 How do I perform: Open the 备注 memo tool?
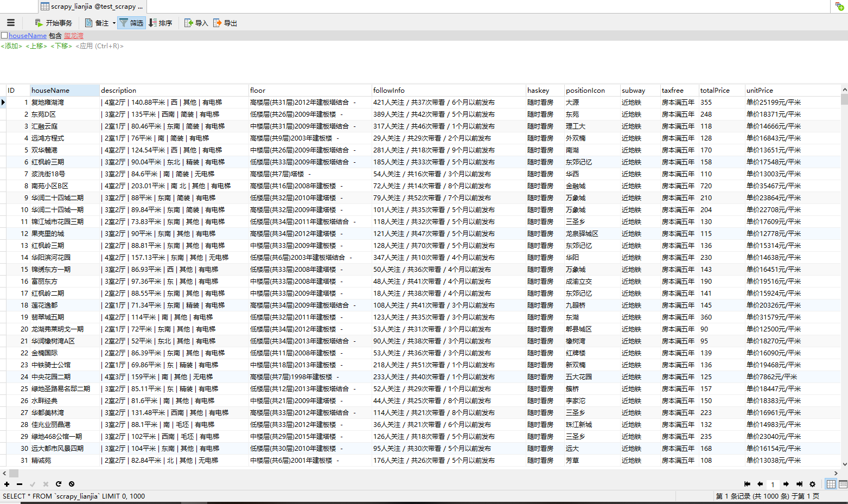point(97,23)
